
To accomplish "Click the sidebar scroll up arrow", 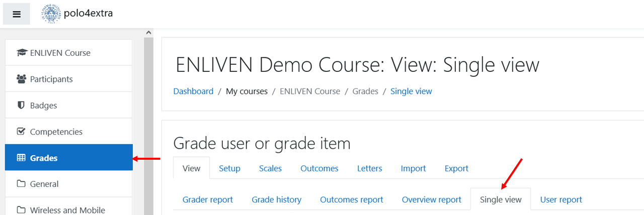I will pyautogui.click(x=148, y=33).
